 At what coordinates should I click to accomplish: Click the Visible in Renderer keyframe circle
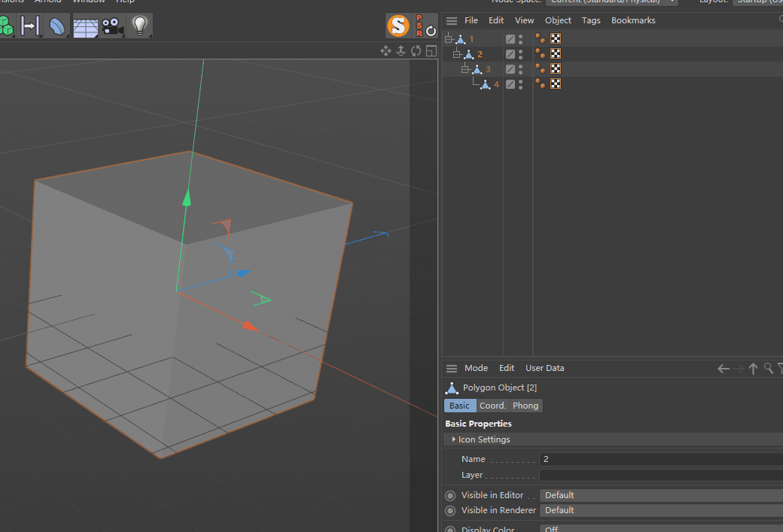450,510
